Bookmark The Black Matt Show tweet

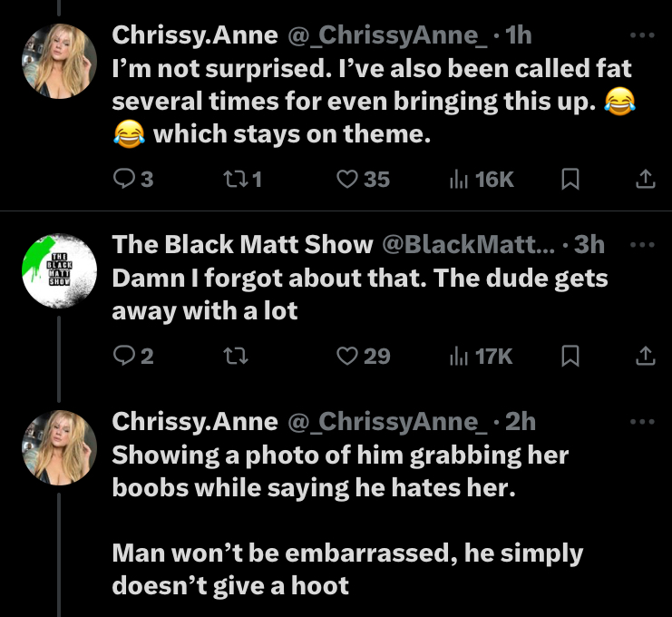570,357
